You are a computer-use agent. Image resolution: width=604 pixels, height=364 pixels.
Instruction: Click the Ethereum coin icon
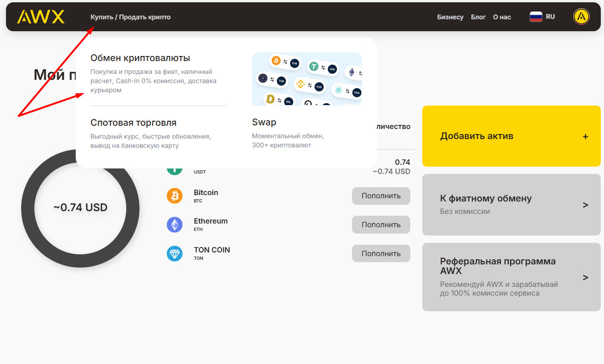click(x=174, y=224)
